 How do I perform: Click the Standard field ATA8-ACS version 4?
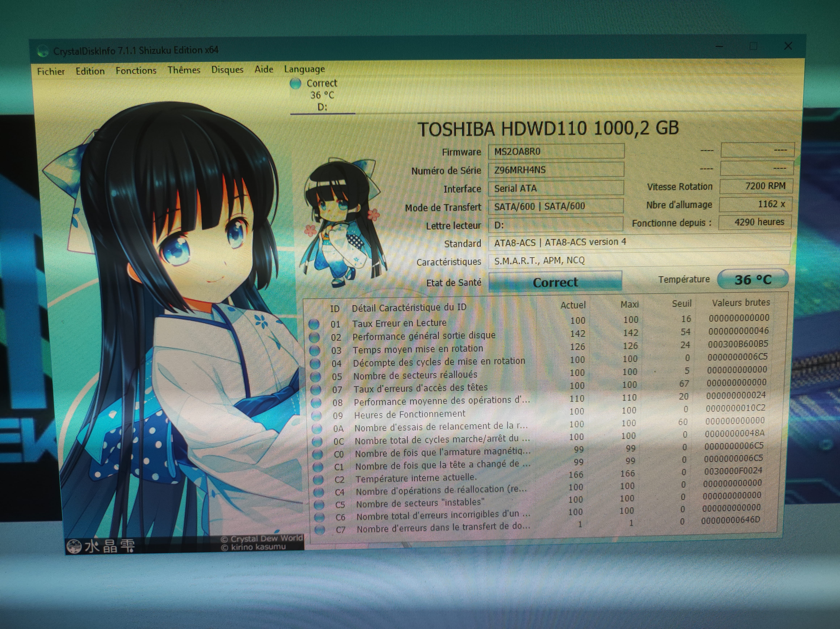click(639, 242)
